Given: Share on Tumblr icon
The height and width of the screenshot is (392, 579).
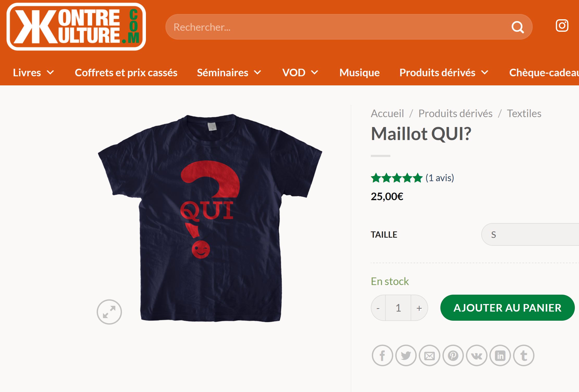Looking at the screenshot, I should (x=524, y=356).
